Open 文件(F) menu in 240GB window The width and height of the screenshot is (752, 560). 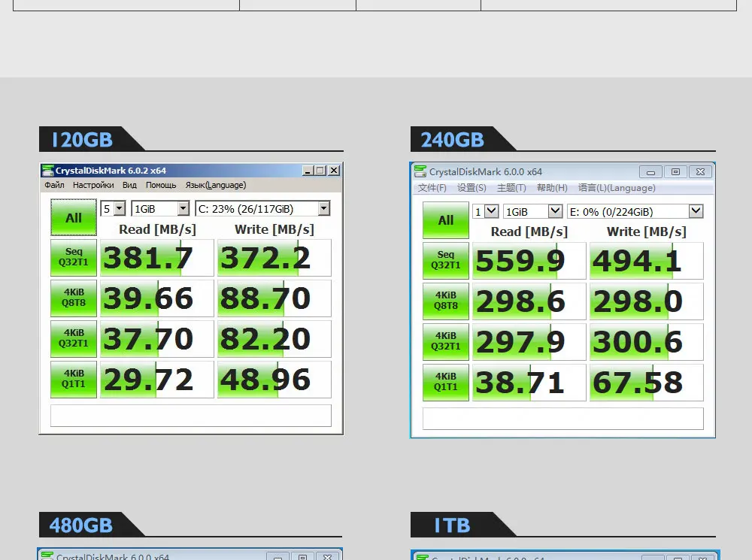[432, 188]
